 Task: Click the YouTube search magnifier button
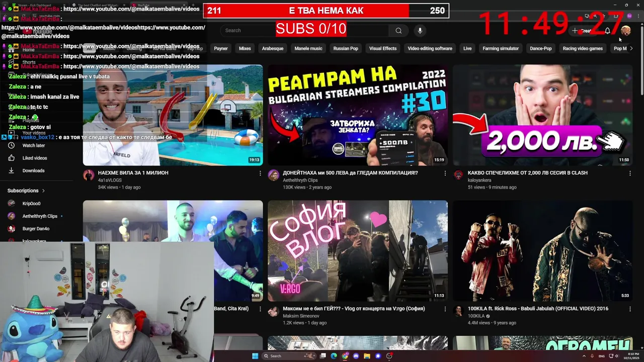pos(398,31)
